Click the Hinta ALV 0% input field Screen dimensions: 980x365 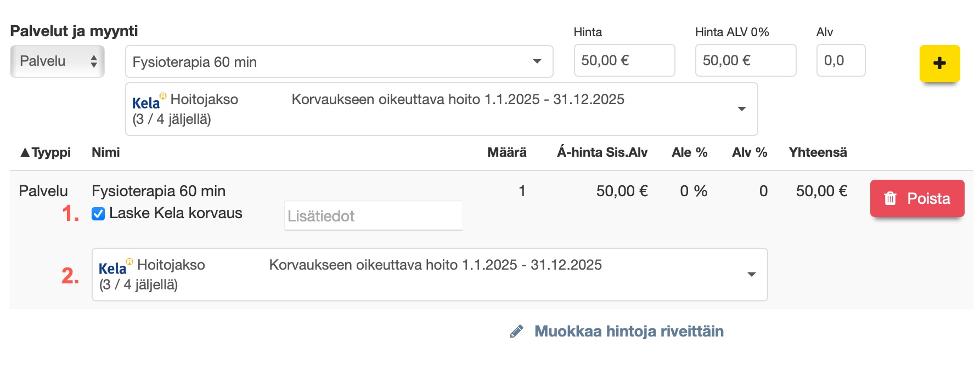tap(745, 61)
